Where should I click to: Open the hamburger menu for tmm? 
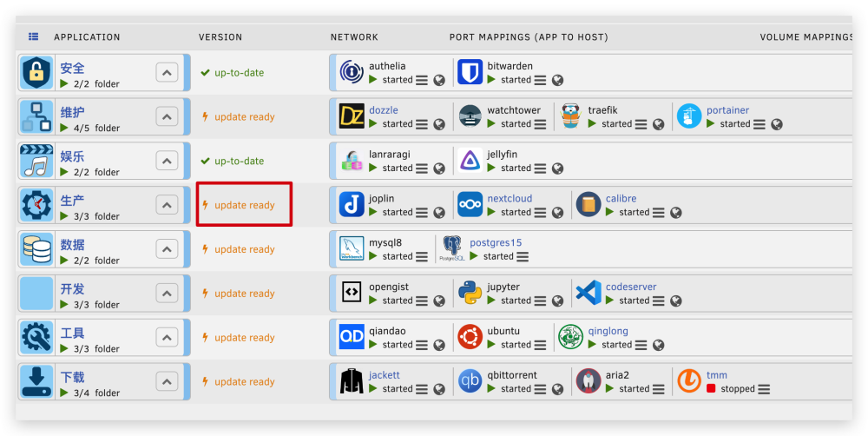[x=764, y=389]
